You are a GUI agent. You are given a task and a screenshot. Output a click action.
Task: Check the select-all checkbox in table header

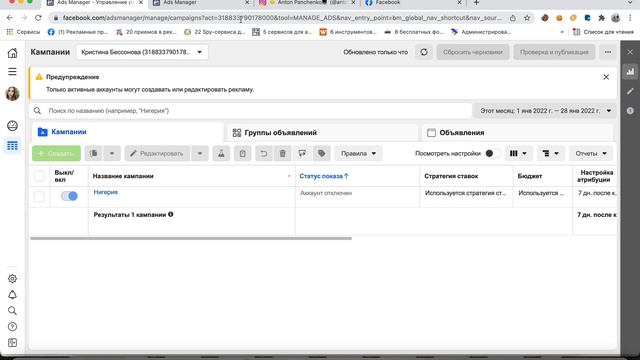pyautogui.click(x=39, y=176)
